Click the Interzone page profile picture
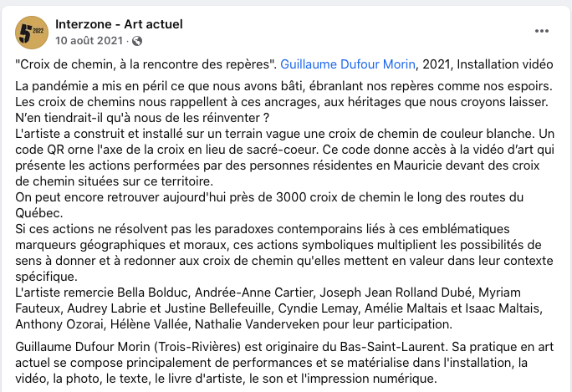Viewport: 572px width, 392px height. click(31, 32)
